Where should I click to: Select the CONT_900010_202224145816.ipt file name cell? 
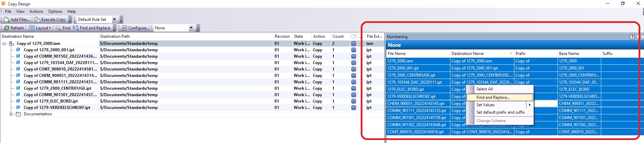(418, 132)
